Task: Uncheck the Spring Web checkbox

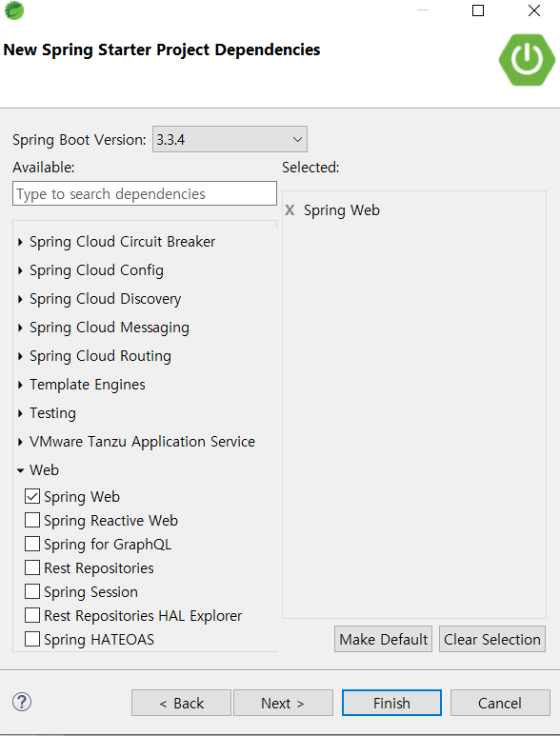Action: point(32,497)
